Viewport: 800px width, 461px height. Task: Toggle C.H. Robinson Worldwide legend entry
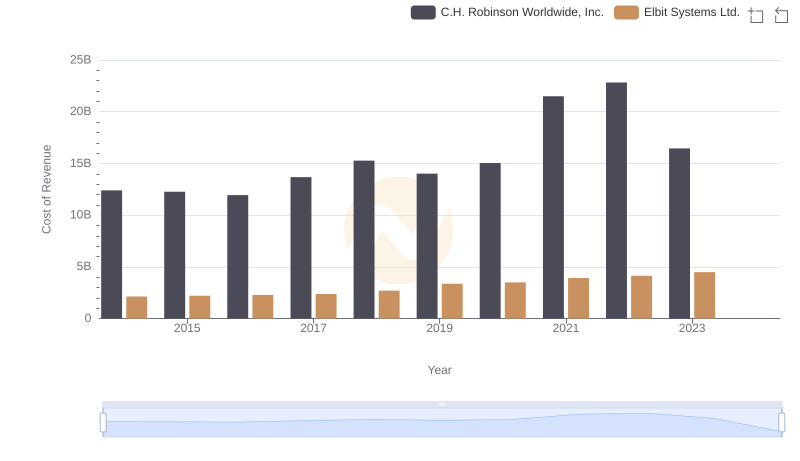click(507, 12)
